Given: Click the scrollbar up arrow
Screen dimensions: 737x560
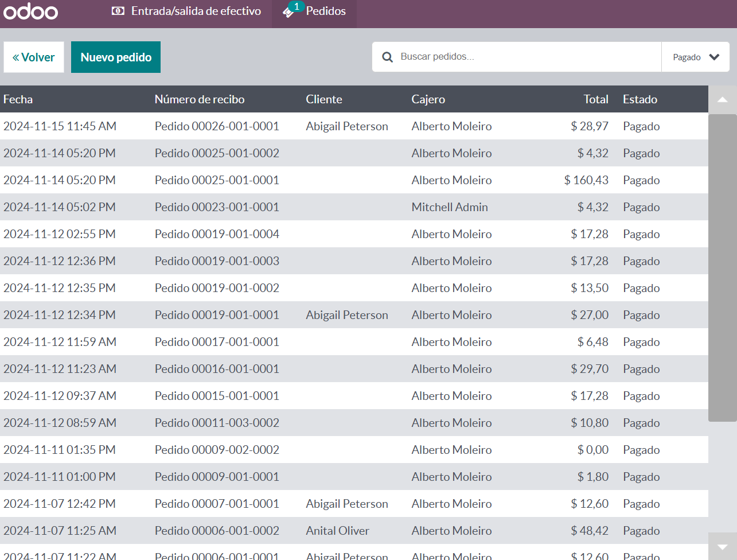Looking at the screenshot, I should 723,100.
